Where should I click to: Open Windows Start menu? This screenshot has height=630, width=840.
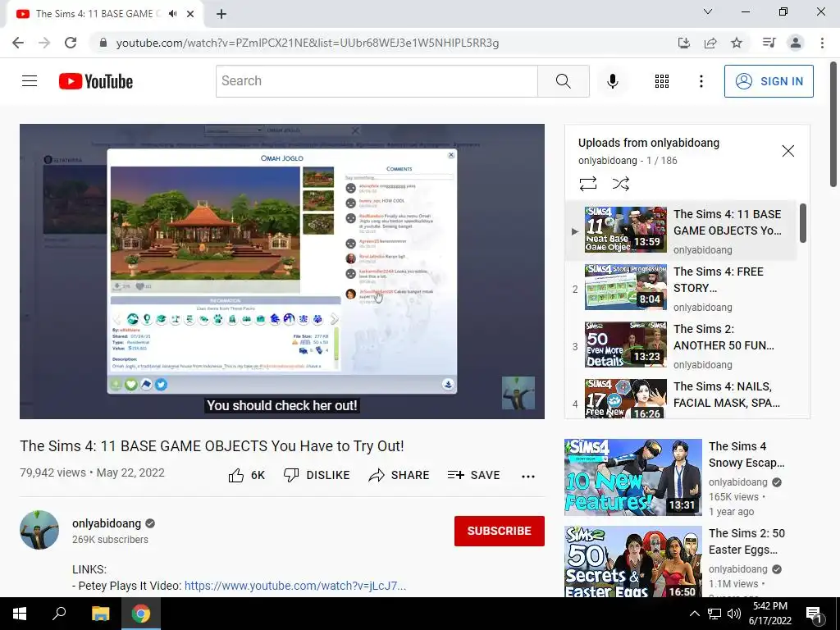pos(20,614)
